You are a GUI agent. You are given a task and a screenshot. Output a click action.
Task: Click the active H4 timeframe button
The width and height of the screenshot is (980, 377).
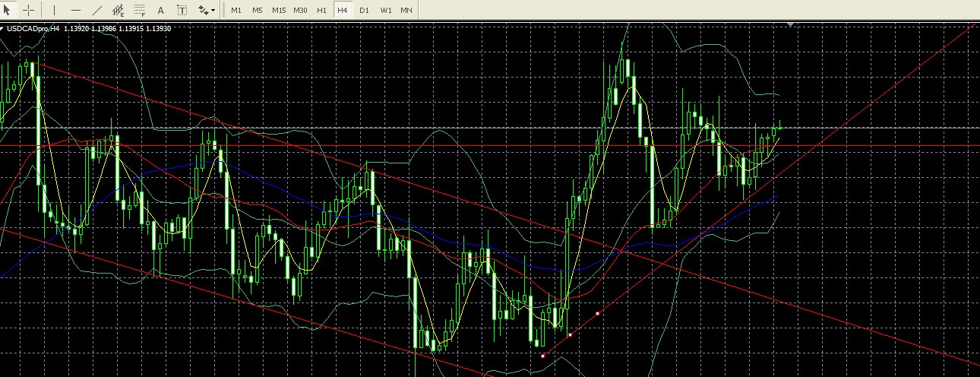pos(343,10)
